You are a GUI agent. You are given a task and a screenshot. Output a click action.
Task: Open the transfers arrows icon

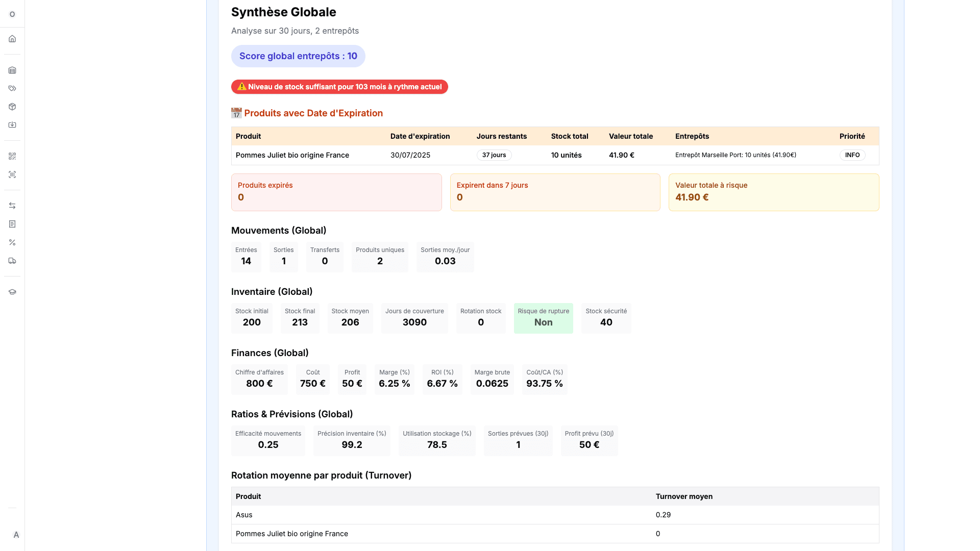click(12, 206)
